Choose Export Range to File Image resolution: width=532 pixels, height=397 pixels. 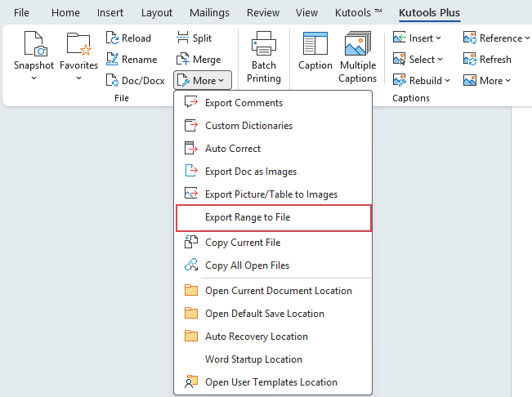[274, 217]
